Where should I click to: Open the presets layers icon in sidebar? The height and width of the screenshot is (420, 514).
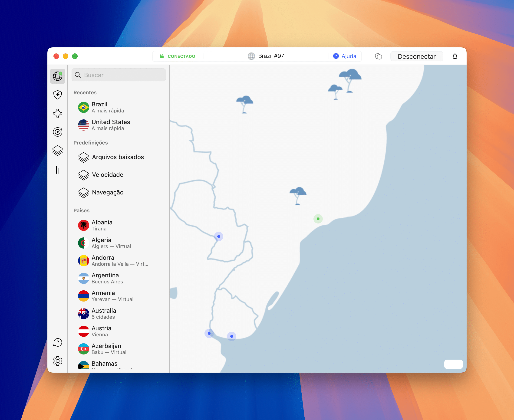coord(58,151)
